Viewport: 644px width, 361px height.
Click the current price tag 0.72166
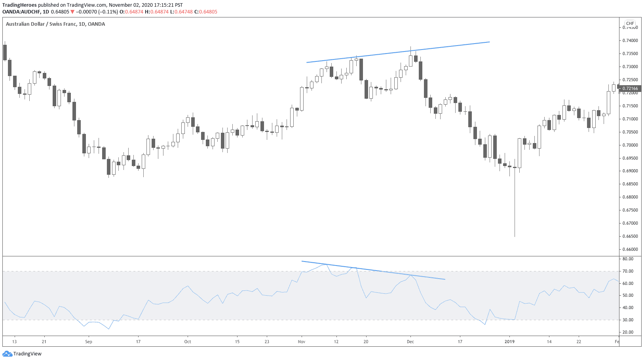point(630,89)
